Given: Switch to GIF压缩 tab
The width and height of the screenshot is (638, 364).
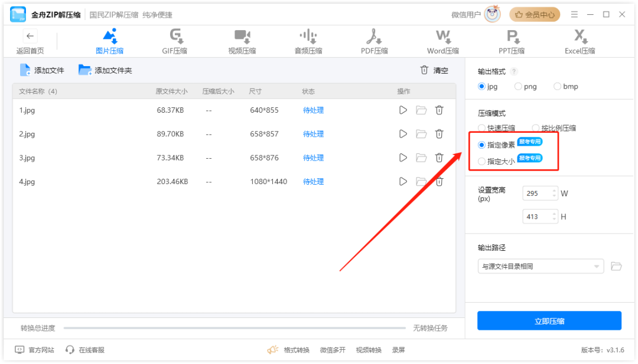Looking at the screenshot, I should tap(175, 42).
